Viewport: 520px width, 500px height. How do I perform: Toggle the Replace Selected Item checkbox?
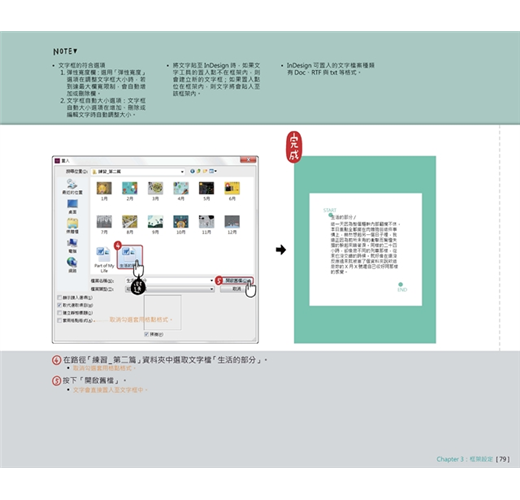click(60, 305)
